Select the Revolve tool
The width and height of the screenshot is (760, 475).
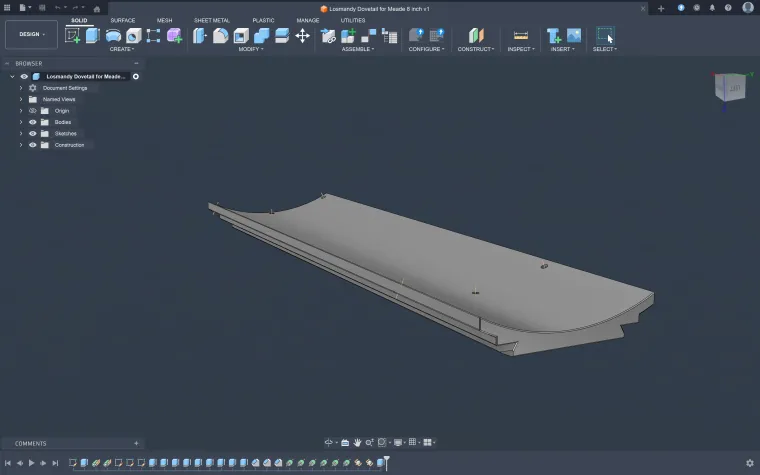click(x=113, y=35)
